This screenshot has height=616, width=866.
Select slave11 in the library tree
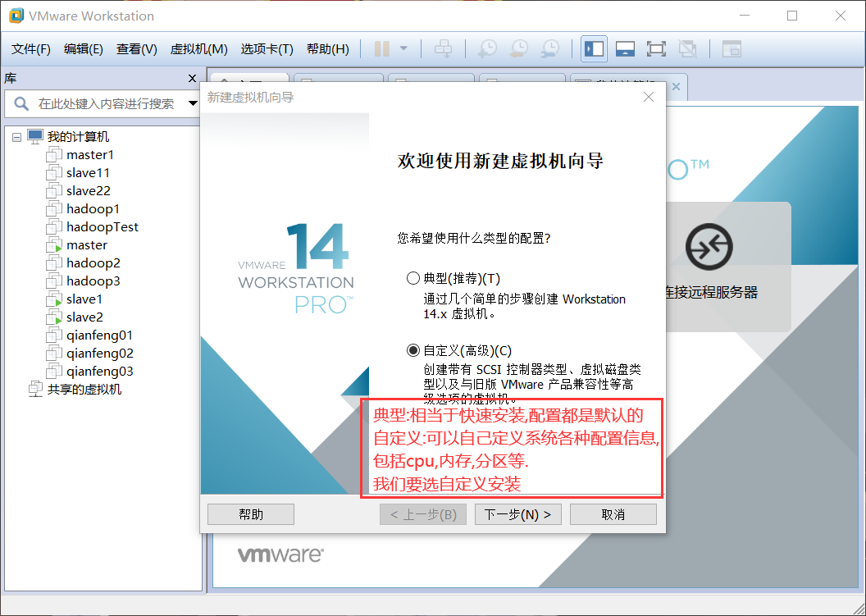pos(88,173)
